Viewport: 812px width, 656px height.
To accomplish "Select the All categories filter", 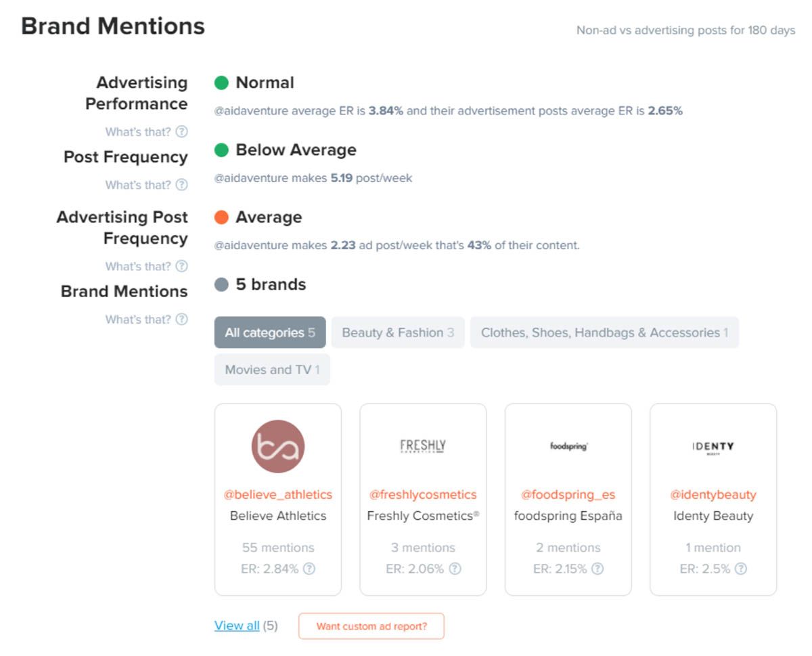I will tap(269, 333).
